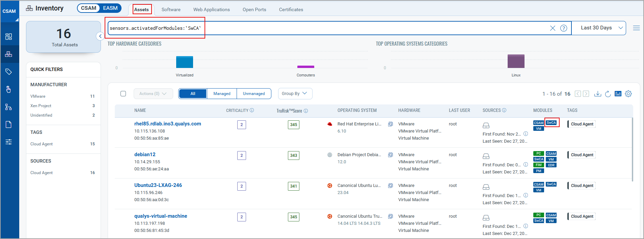Viewport: 644px width, 239px height.
Task: Open the Tags icon in left sidebar
Action: pyautogui.click(x=9, y=72)
